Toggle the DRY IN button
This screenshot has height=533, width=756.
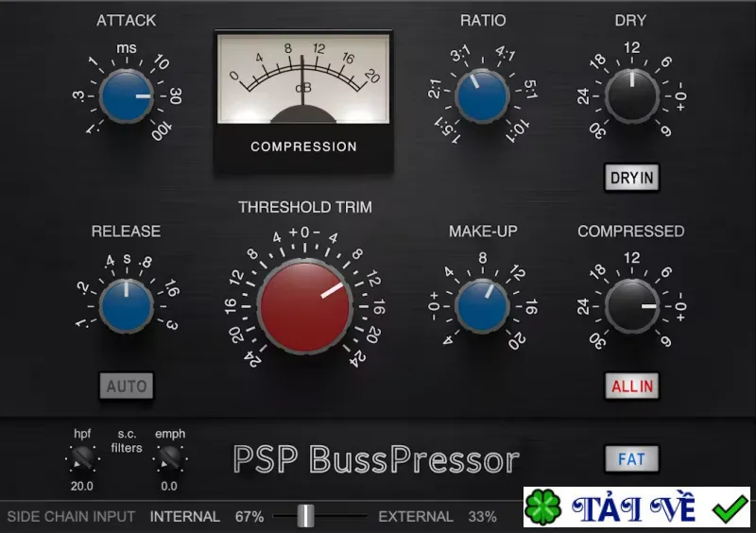631,178
